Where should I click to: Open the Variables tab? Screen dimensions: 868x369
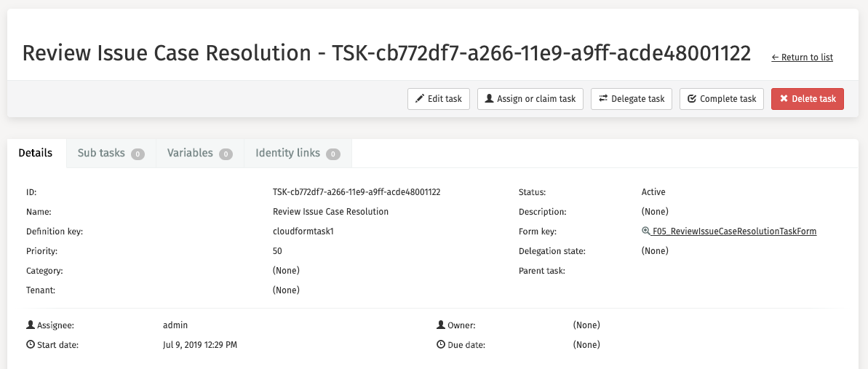(199, 154)
